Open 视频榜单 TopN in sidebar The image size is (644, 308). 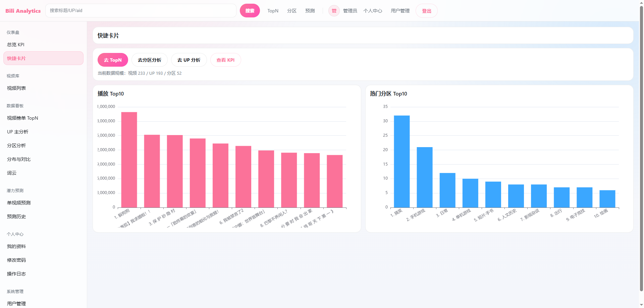coord(22,118)
